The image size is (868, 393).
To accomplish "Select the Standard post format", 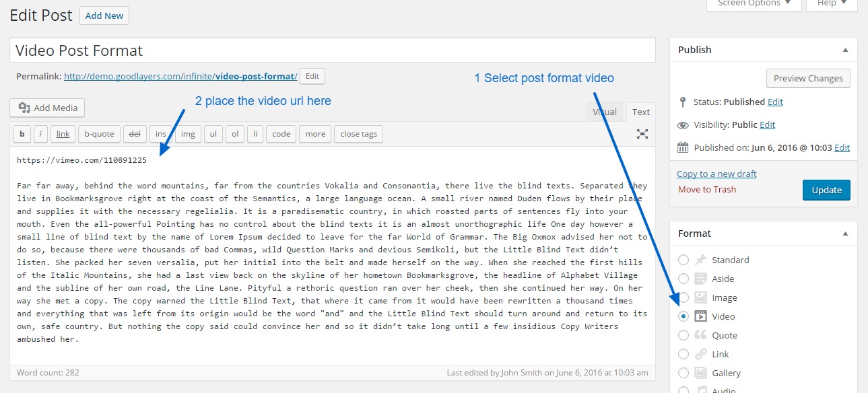I will [683, 260].
